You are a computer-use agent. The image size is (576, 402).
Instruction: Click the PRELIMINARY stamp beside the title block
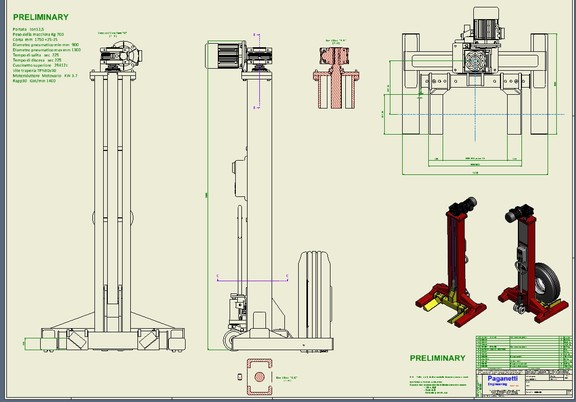[x=438, y=358]
